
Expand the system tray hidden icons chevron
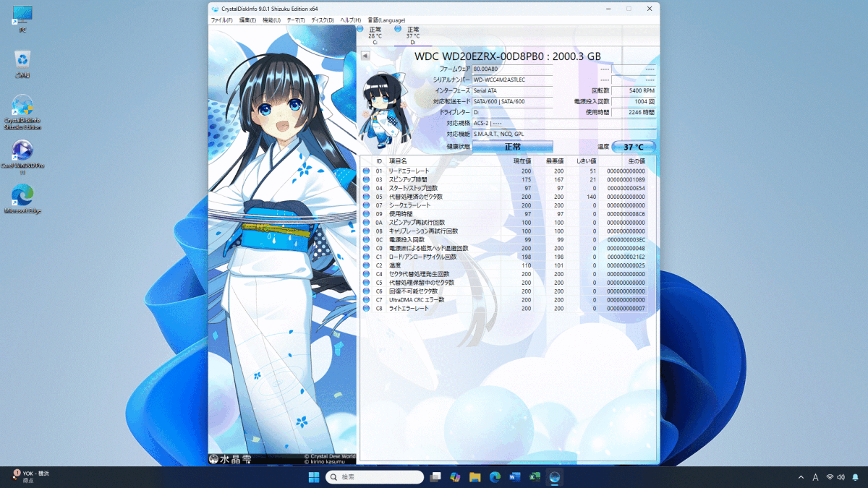[801, 477]
